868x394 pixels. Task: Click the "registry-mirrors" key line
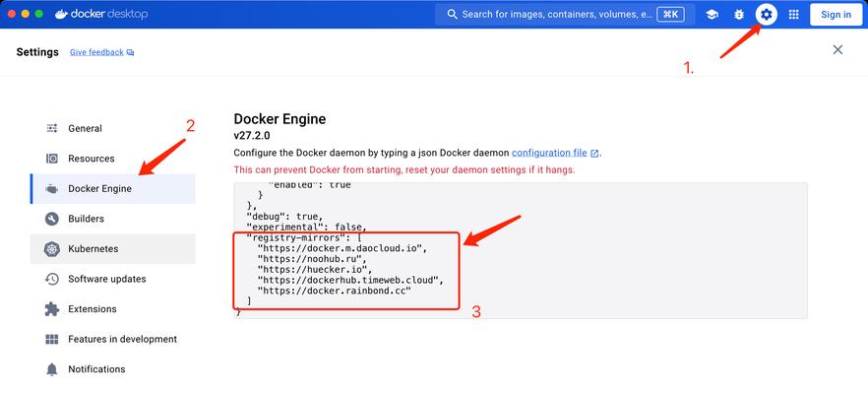tap(304, 237)
